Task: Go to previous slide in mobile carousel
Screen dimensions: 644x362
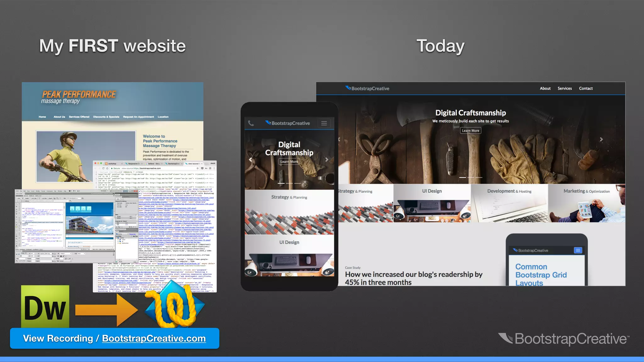Action: click(250, 160)
